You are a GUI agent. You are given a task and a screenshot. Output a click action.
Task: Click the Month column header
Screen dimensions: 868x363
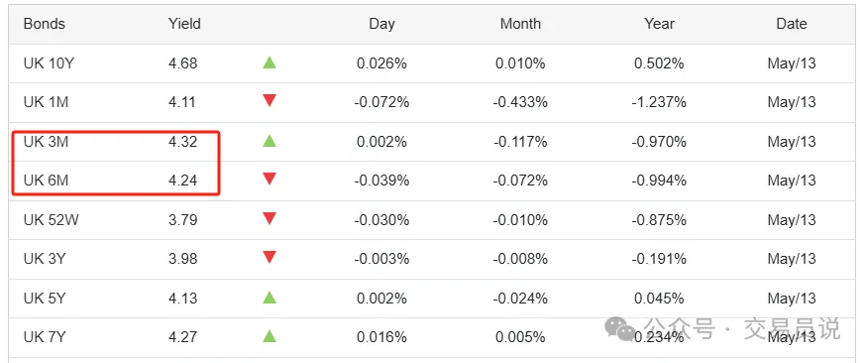(x=520, y=24)
